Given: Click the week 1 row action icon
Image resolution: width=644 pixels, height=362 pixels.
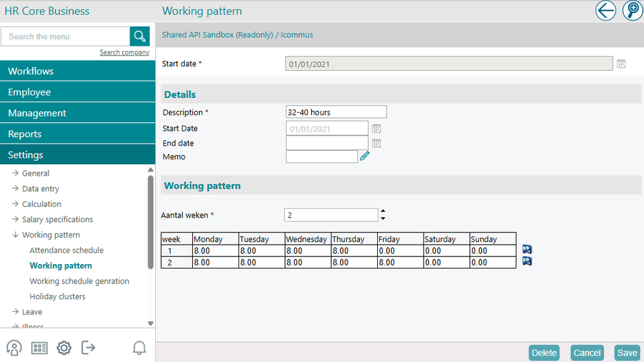Looking at the screenshot, I should [527, 249].
